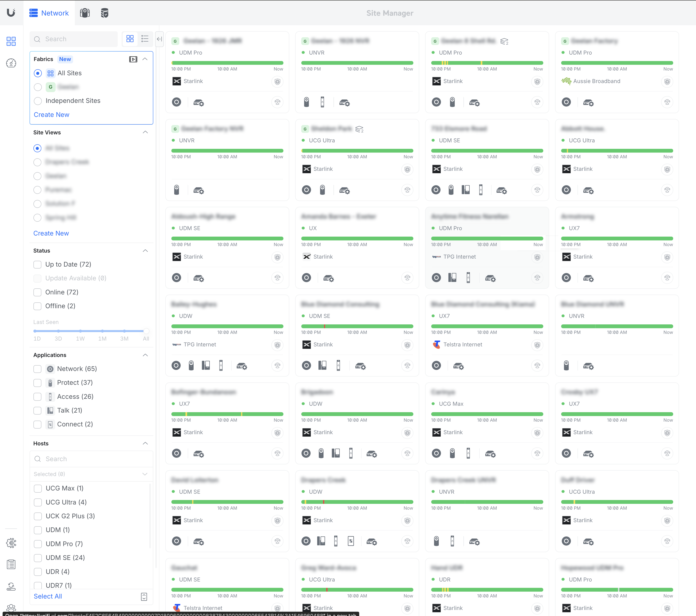Collapse the Site Views section

tap(145, 132)
